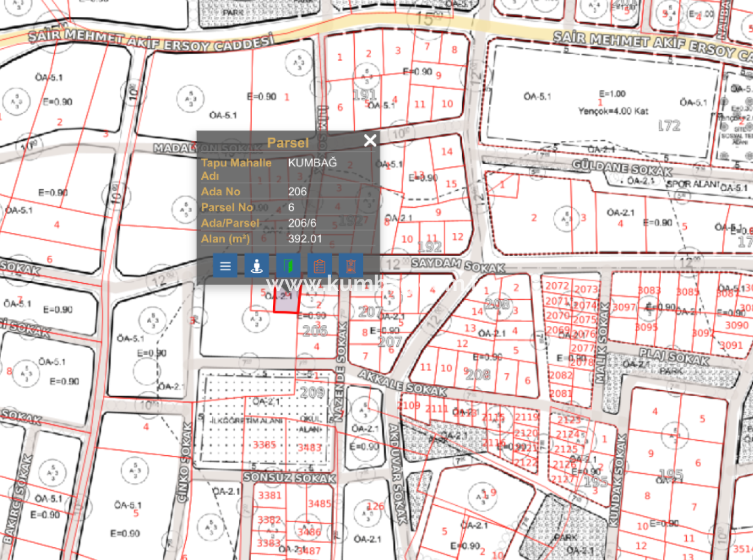753x560 pixels.
Task: Click the Saydam Sokak street label
Action: tap(443, 264)
